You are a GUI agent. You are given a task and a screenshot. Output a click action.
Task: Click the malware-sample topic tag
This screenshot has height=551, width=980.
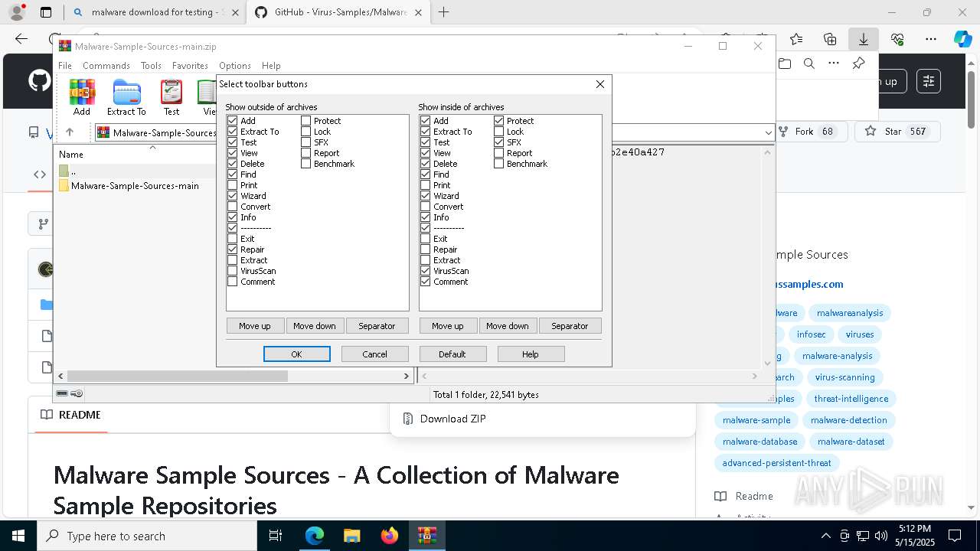(x=756, y=420)
